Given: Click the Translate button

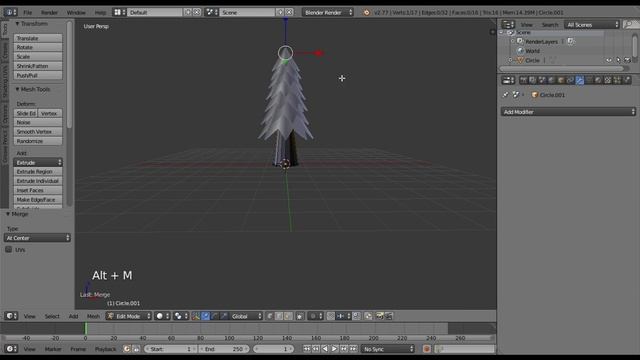Looking at the screenshot, I should point(38,38).
